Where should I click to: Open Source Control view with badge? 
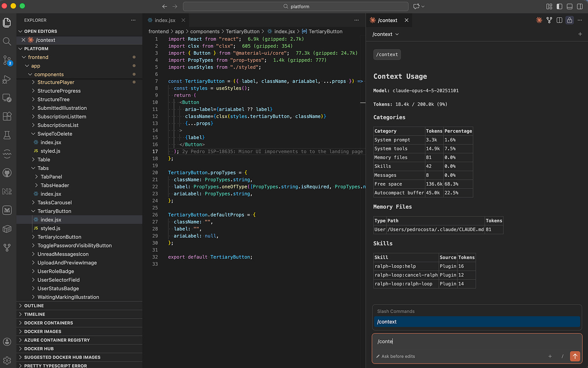pyautogui.click(x=7, y=61)
